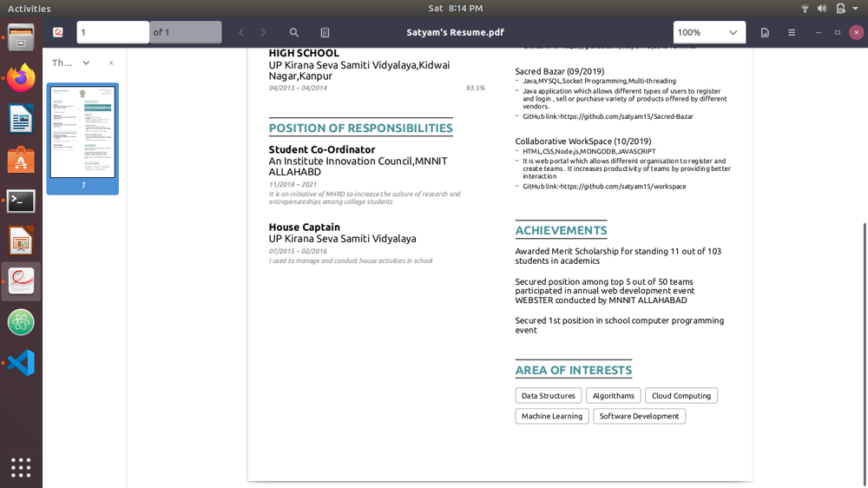The width and height of the screenshot is (868, 488).
Task: Open Ubuntu Software in dock
Action: [x=21, y=160]
